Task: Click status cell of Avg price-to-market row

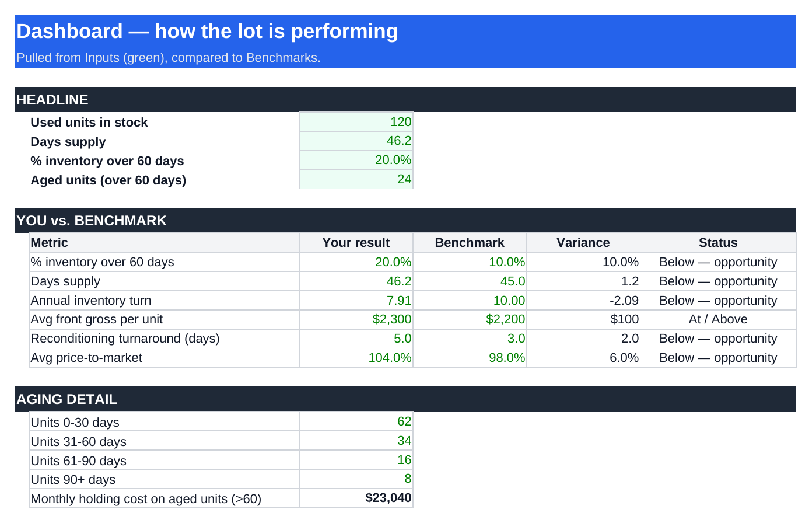Action: (x=718, y=358)
